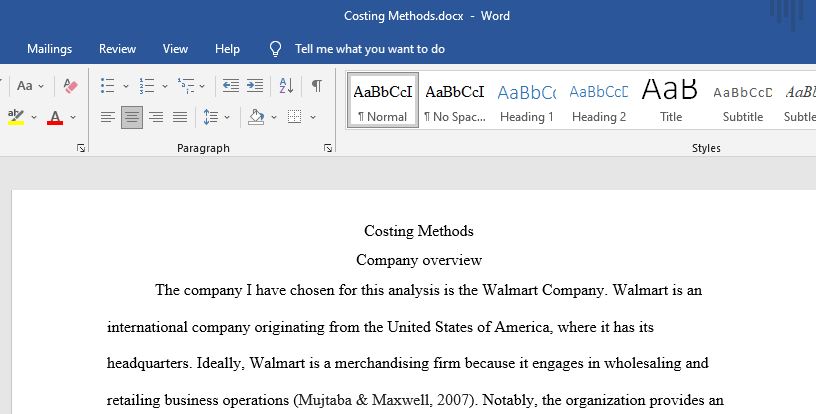The height and width of the screenshot is (414, 816).
Task: Open line and paragraph spacing options
Action: coord(211,117)
